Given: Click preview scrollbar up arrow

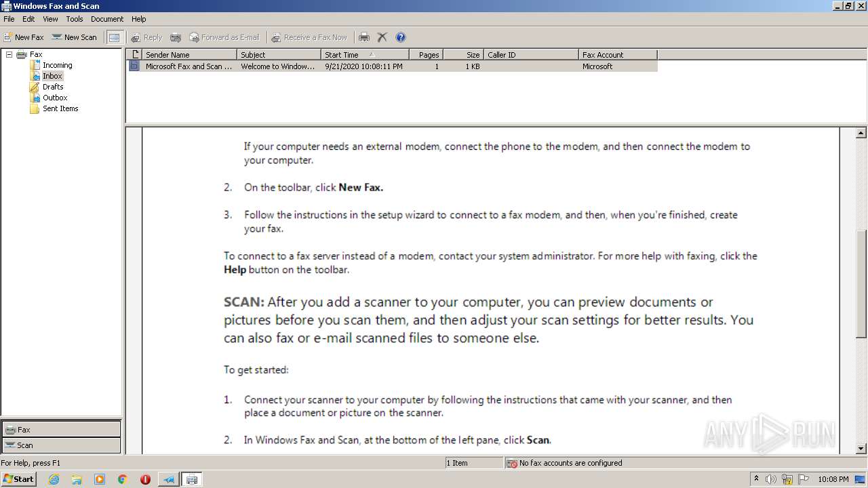Looking at the screenshot, I should tap(861, 134).
